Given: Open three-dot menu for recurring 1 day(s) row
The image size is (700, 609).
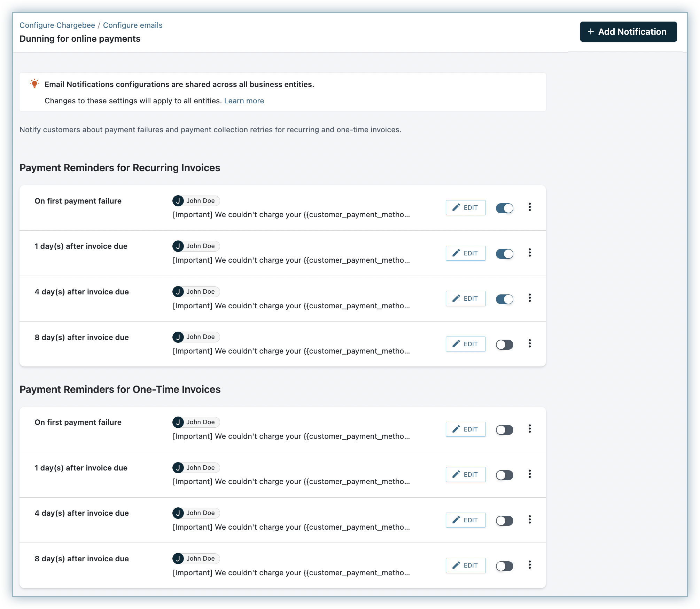Looking at the screenshot, I should click(x=530, y=253).
